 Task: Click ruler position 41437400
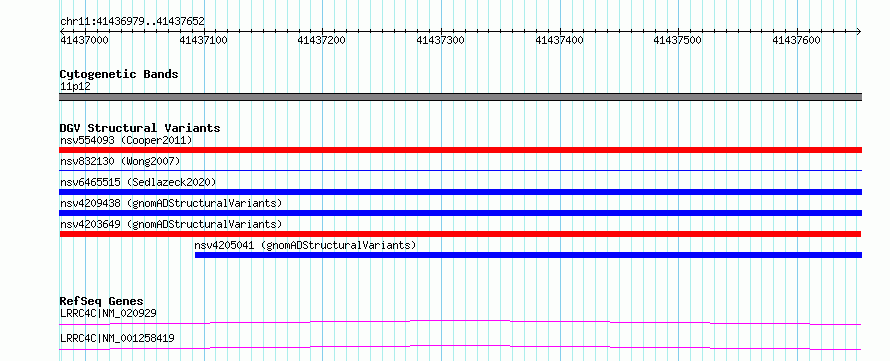click(560, 40)
